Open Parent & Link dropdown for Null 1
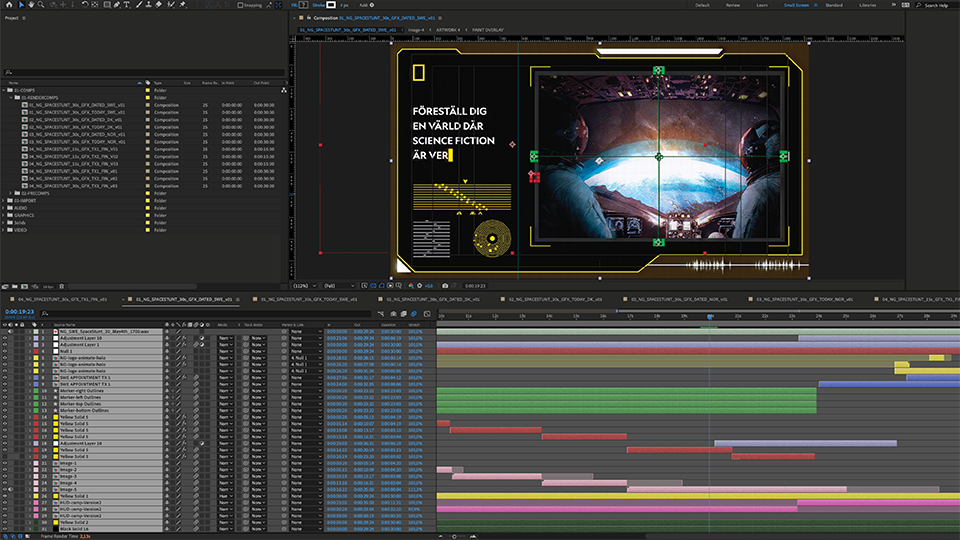Viewport: 960px width, 540px height. (x=306, y=351)
